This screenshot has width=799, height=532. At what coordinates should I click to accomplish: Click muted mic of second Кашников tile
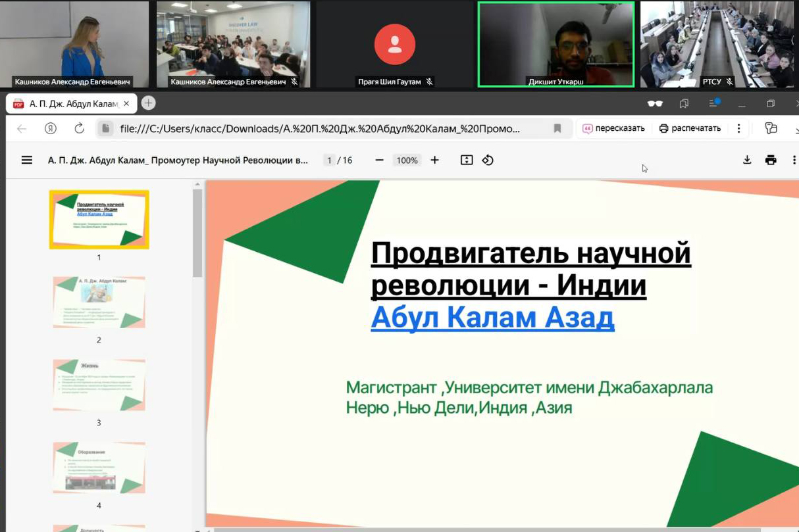[294, 82]
